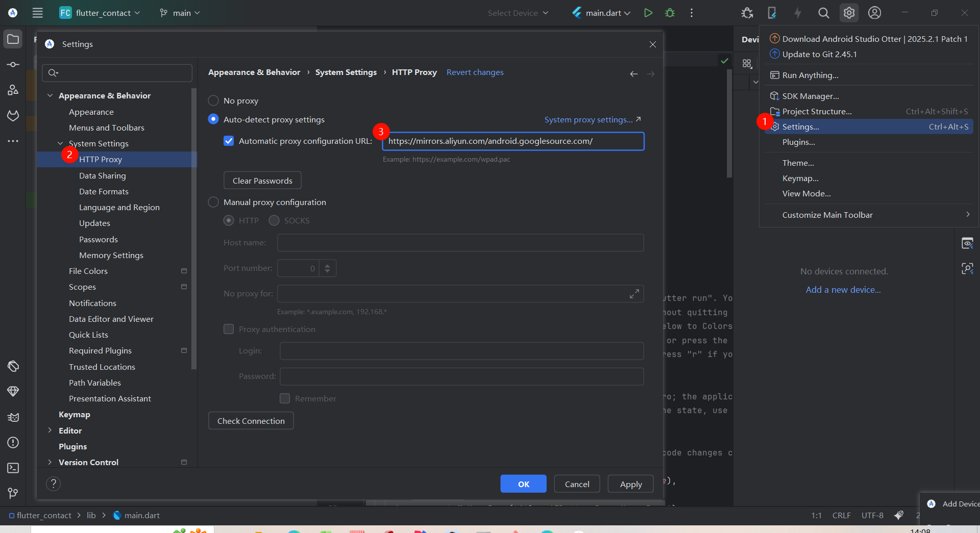Image resolution: width=980 pixels, height=533 pixels.
Task: Click the OK button
Action: click(523, 484)
